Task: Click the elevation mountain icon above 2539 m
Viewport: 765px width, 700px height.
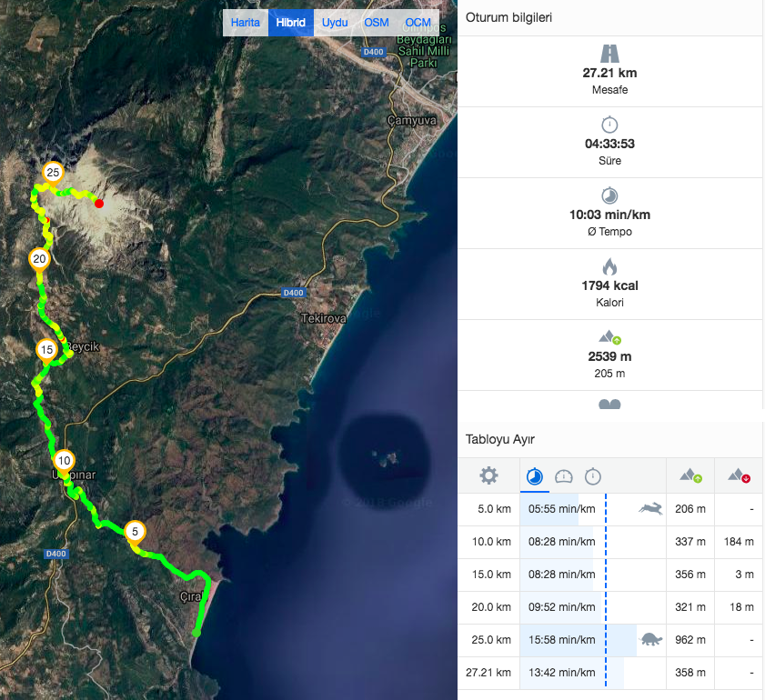Action: click(609, 337)
